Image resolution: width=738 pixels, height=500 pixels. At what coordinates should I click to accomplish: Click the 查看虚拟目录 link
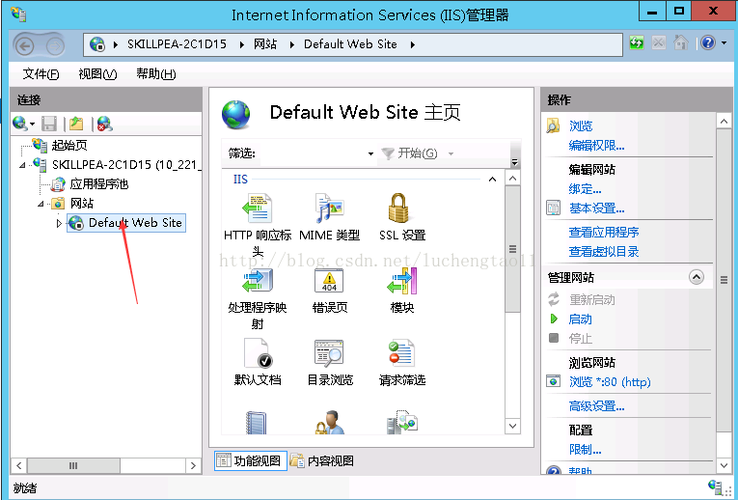[x=603, y=251]
